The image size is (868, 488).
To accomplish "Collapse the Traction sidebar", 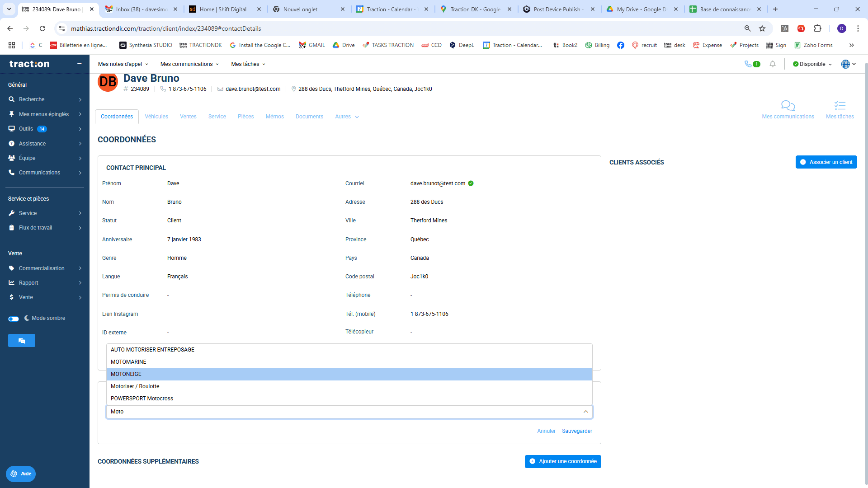I will pyautogui.click(x=80, y=64).
